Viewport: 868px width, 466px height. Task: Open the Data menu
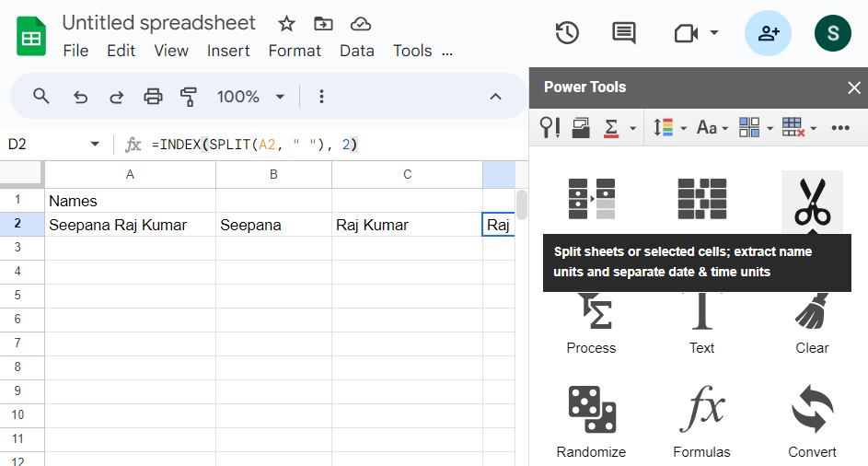[x=356, y=51]
